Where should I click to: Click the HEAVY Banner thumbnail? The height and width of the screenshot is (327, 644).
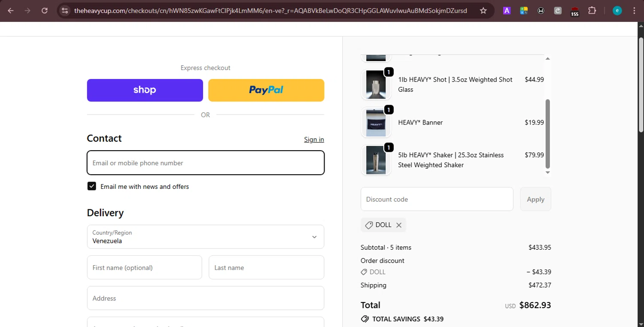pyautogui.click(x=376, y=122)
